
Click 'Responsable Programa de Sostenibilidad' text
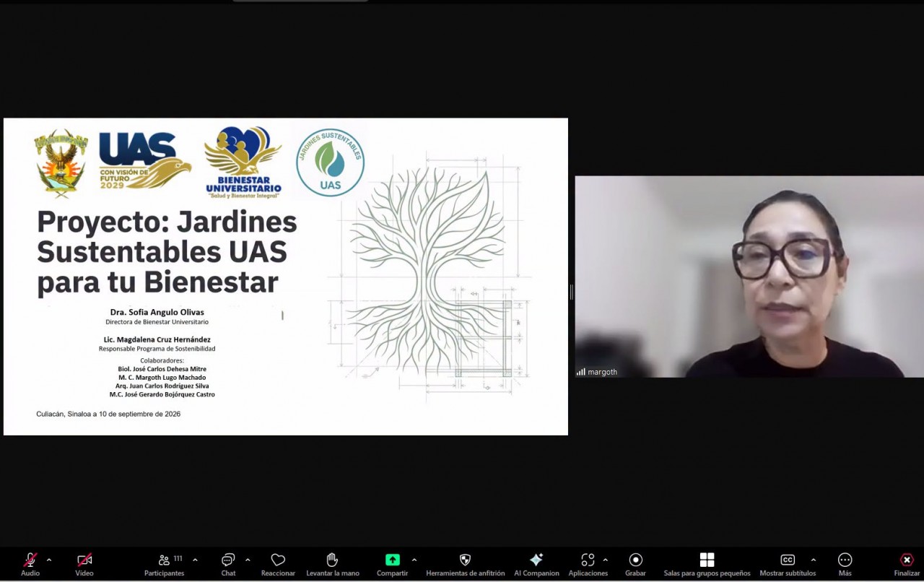pyautogui.click(x=157, y=349)
